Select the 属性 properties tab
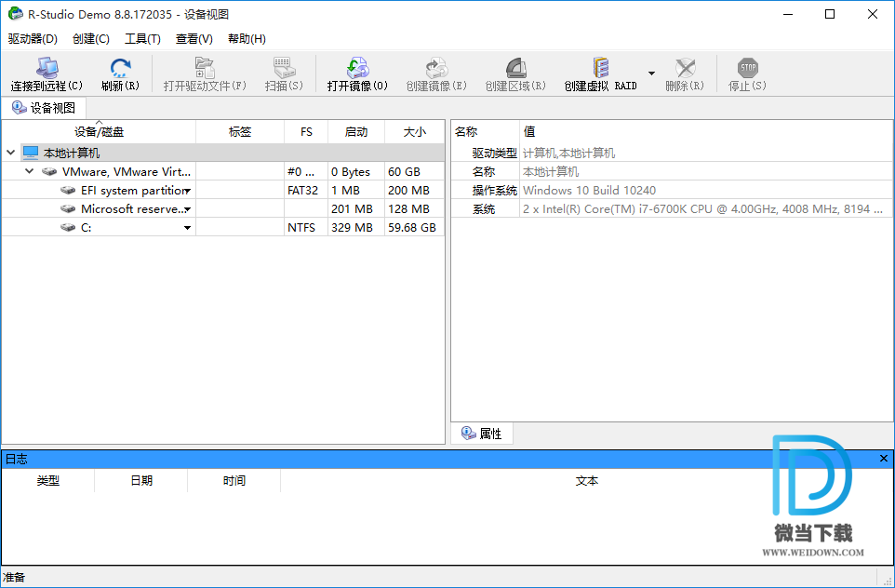 coord(482,434)
